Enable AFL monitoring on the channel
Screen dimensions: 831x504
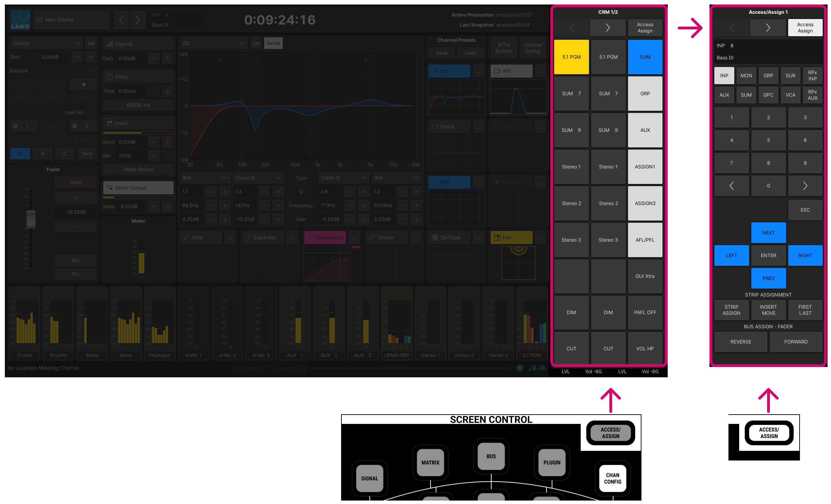tap(76, 261)
